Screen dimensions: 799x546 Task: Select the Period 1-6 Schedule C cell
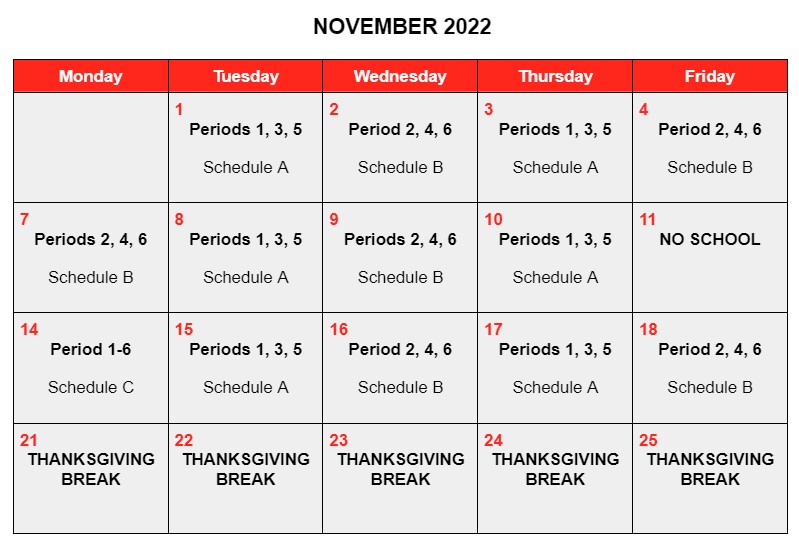tap(91, 368)
